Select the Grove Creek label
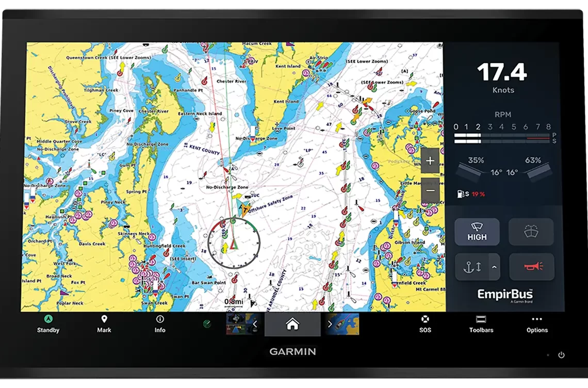588x388 pixels. point(78,122)
